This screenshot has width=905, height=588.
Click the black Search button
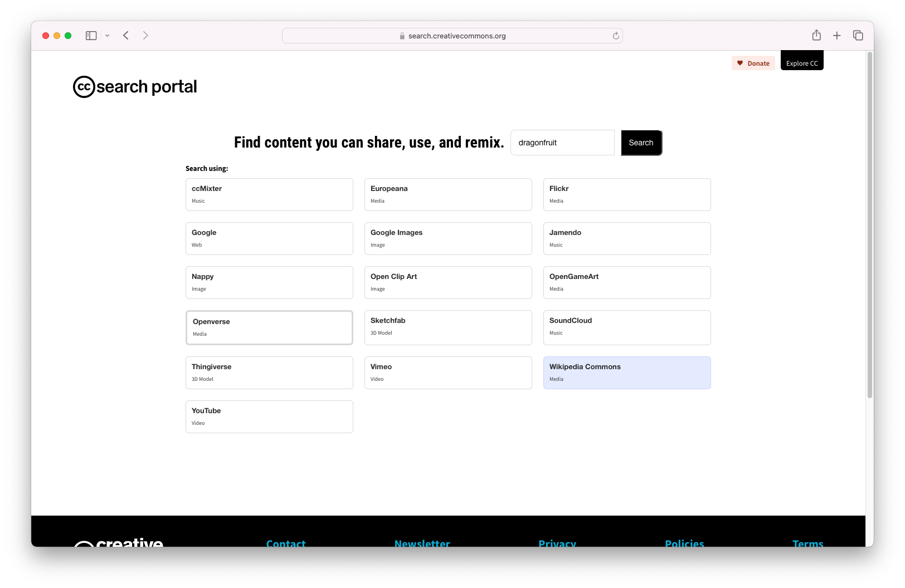[x=641, y=143]
